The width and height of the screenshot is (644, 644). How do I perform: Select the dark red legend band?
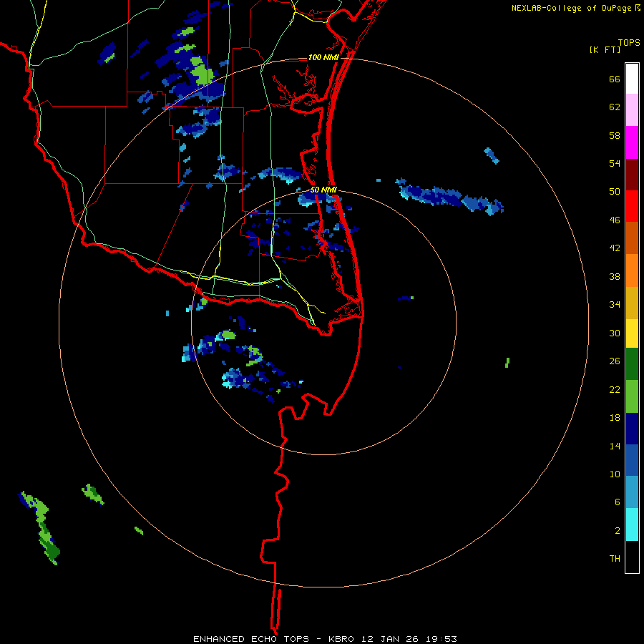click(632, 175)
